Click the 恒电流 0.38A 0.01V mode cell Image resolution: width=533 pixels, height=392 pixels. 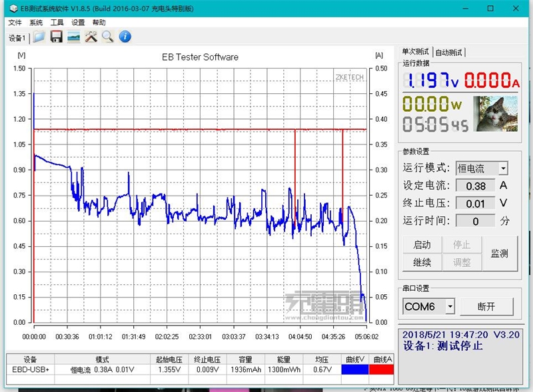click(x=103, y=369)
